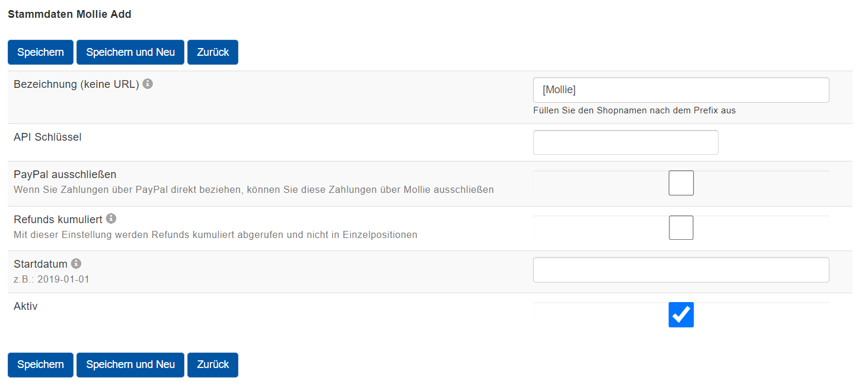This screenshot has height=387, width=868.
Task: Click into the API Schlüssel input field
Action: (x=626, y=142)
